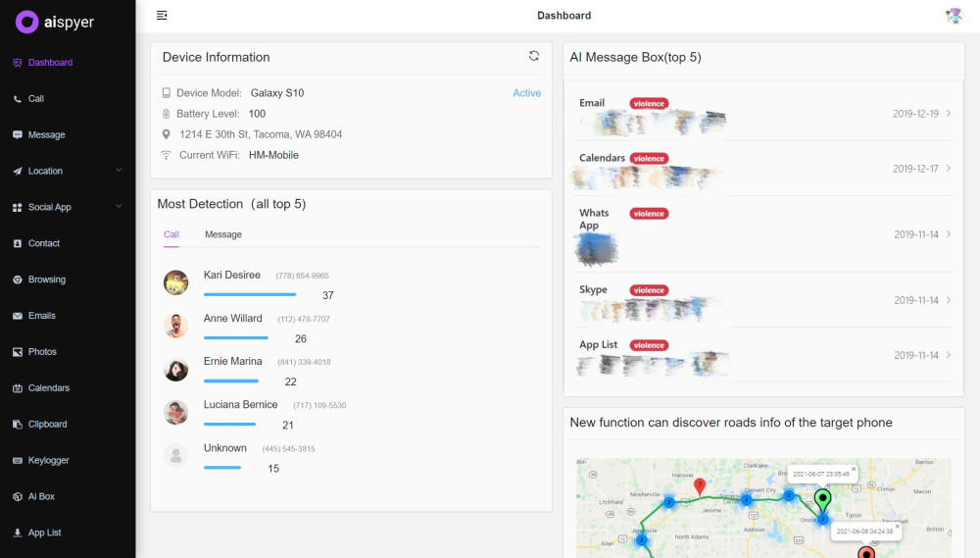Click the AI Box icon in sidebar
This screenshot has width=980, height=558.
(x=18, y=496)
